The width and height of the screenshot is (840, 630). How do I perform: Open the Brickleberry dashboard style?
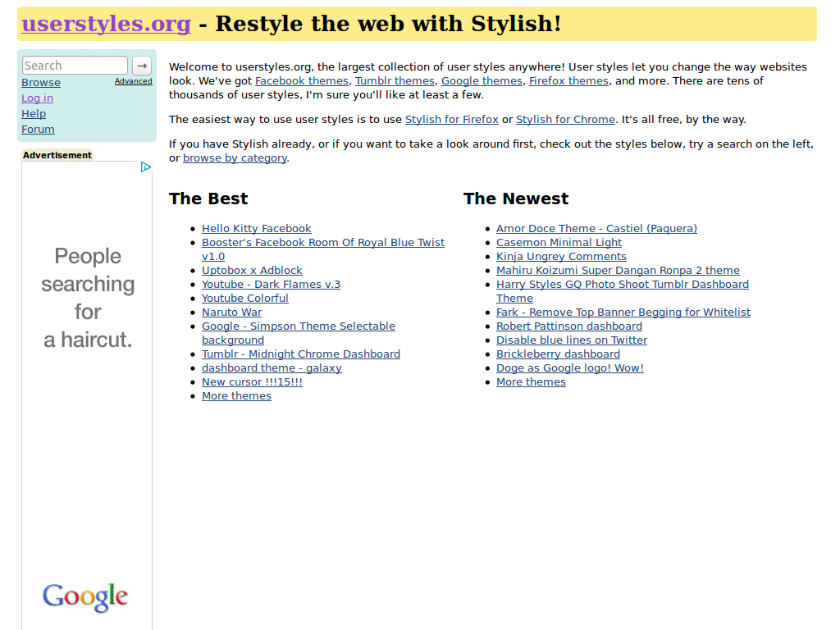[558, 354]
